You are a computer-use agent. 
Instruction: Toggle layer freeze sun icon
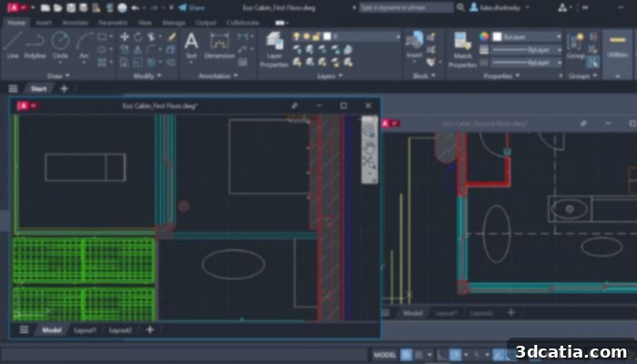click(307, 36)
